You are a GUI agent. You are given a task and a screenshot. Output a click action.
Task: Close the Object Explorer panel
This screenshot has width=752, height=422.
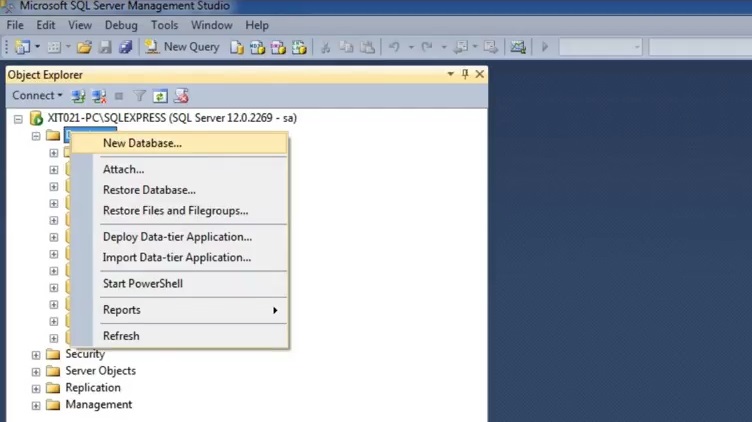(x=480, y=74)
